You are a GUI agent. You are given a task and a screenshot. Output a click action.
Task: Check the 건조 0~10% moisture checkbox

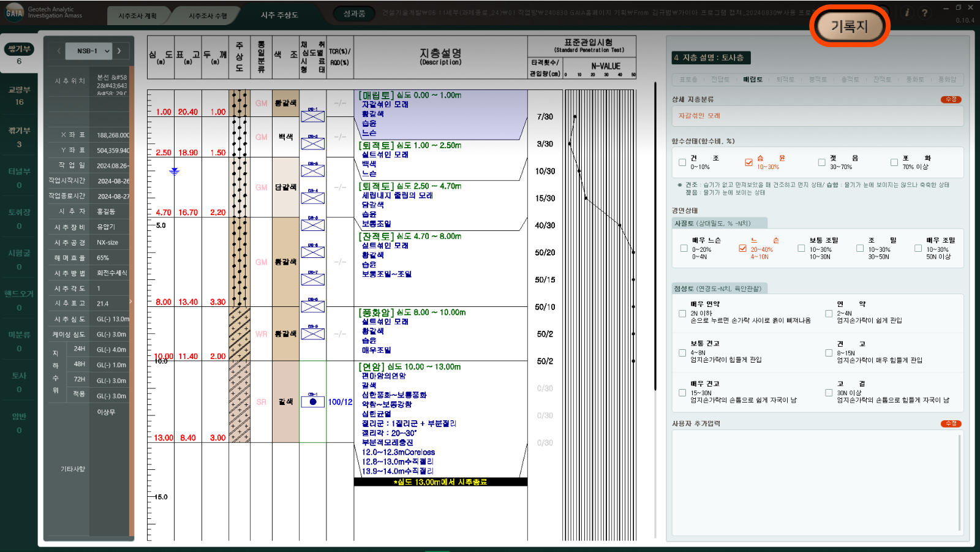[x=682, y=162]
